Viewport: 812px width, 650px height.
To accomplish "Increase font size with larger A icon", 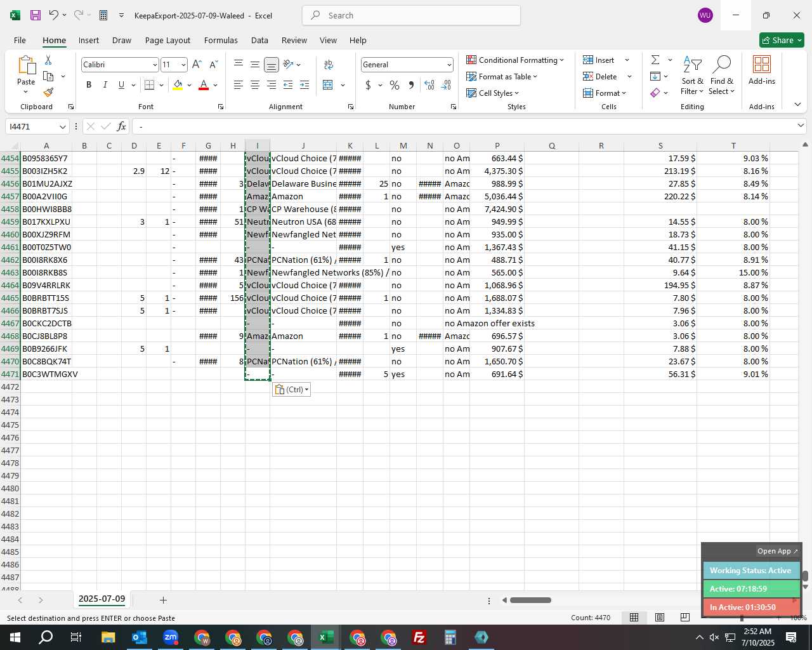I will [x=197, y=65].
